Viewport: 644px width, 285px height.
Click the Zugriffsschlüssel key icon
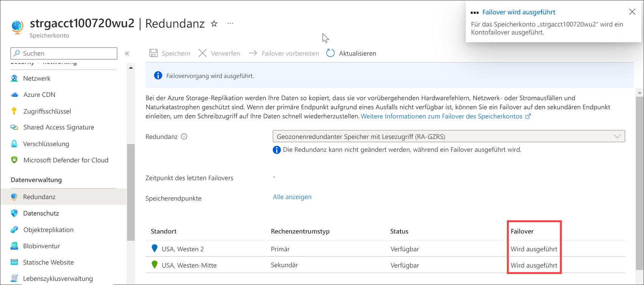pos(14,111)
